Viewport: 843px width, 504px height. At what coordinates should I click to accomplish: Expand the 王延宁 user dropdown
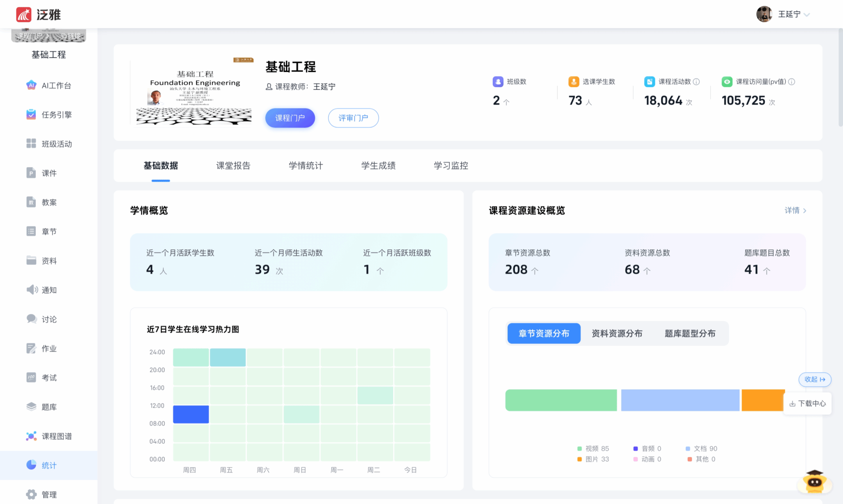[x=807, y=14]
